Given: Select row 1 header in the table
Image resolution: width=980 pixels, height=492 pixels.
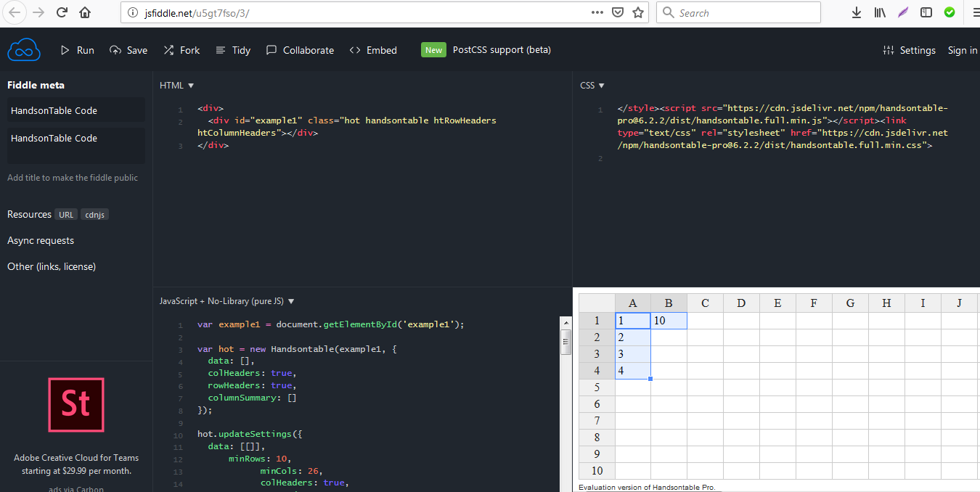Looking at the screenshot, I should click(597, 321).
